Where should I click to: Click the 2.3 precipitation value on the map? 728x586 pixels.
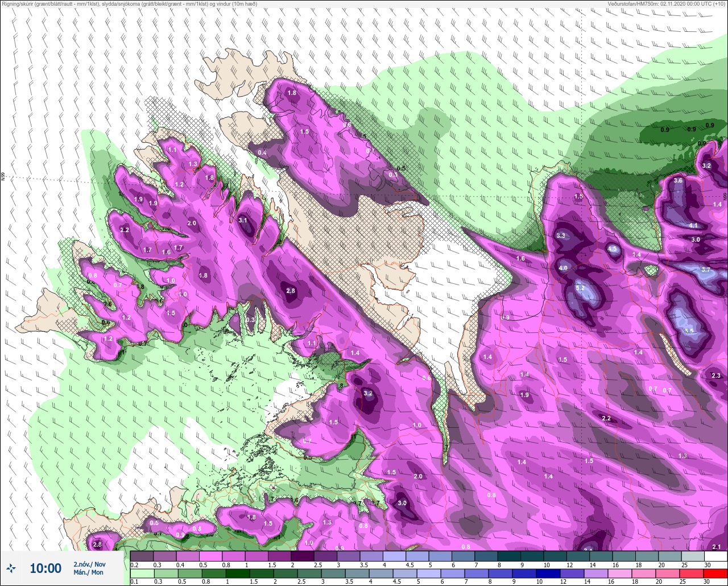tap(716, 375)
